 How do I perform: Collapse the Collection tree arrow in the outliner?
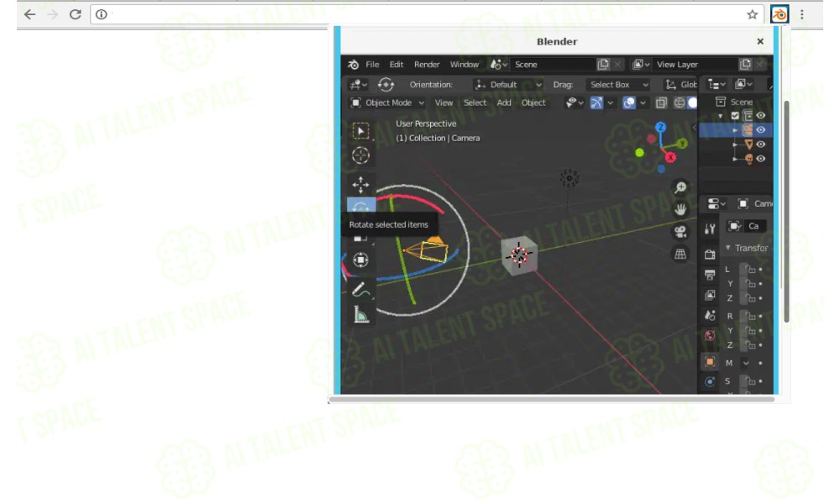[x=721, y=116]
